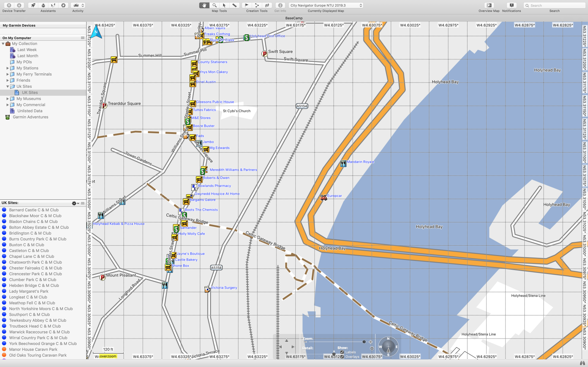Image resolution: width=588 pixels, height=367 pixels.
Task: Click Send to Device upload icon
Action: click(9, 5)
